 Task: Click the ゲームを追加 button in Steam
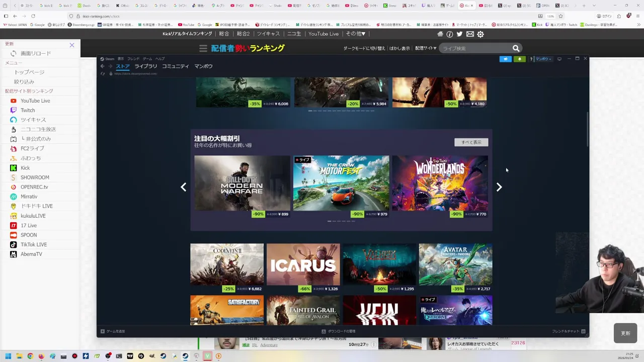click(x=113, y=331)
